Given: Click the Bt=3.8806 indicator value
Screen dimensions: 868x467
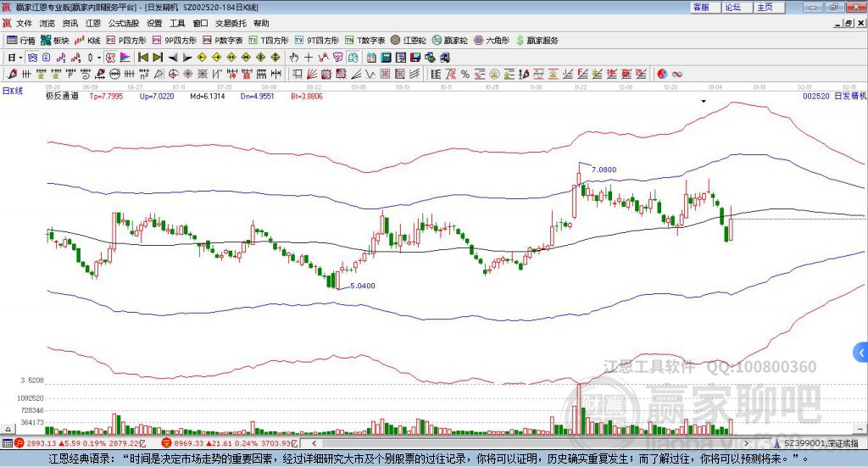Looking at the screenshot, I should click(307, 96).
